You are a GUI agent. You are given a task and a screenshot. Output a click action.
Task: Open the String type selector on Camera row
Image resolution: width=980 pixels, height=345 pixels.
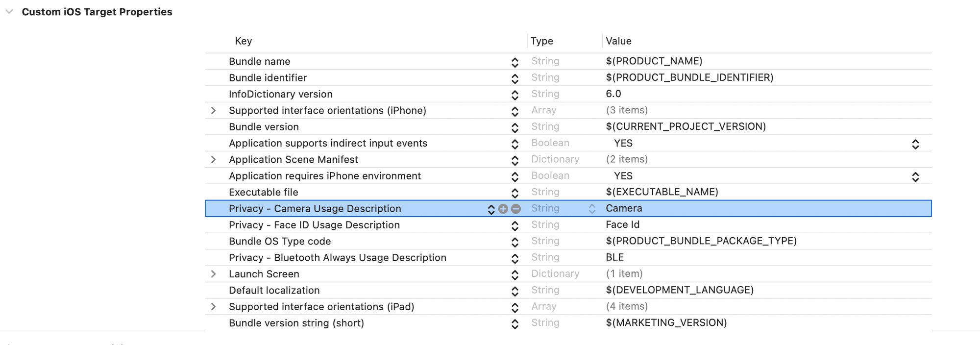[x=592, y=209]
